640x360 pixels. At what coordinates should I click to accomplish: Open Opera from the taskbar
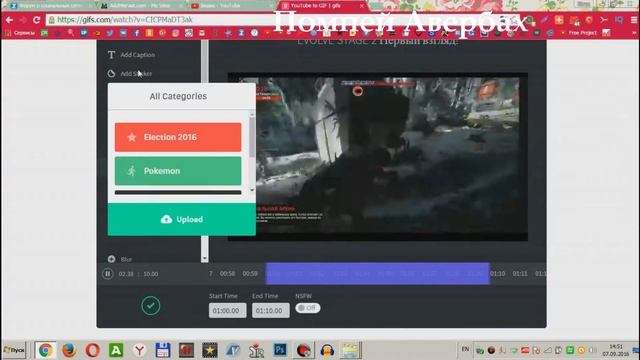93,350
